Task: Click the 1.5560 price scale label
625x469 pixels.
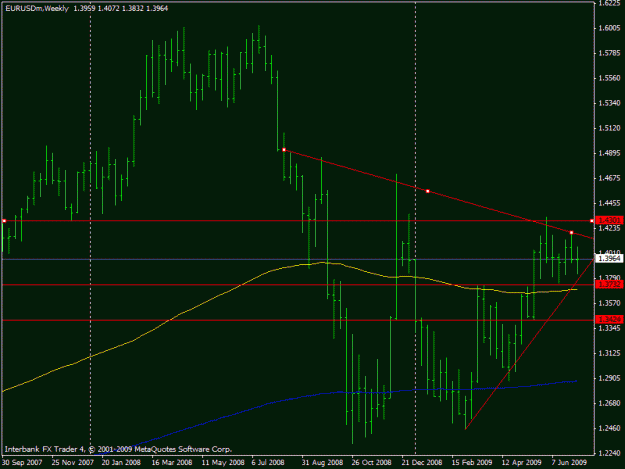Action: [609, 78]
